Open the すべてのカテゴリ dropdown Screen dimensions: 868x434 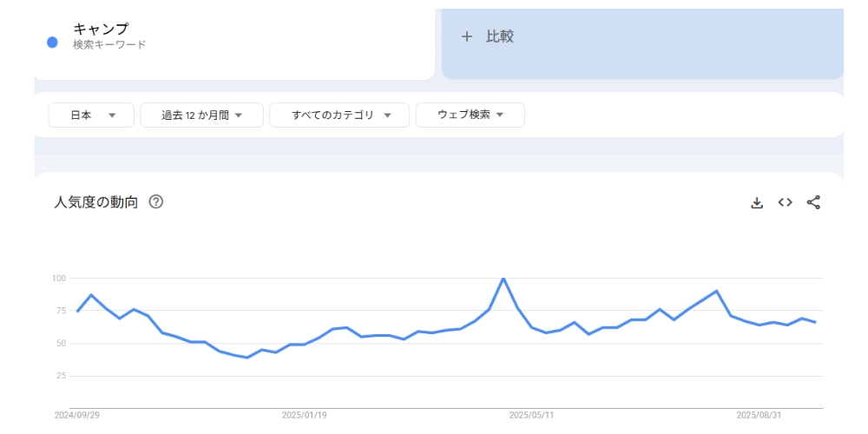[339, 115]
